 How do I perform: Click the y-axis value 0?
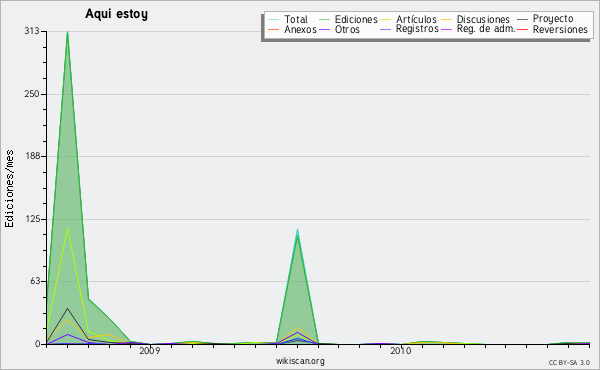pyautogui.click(x=38, y=344)
